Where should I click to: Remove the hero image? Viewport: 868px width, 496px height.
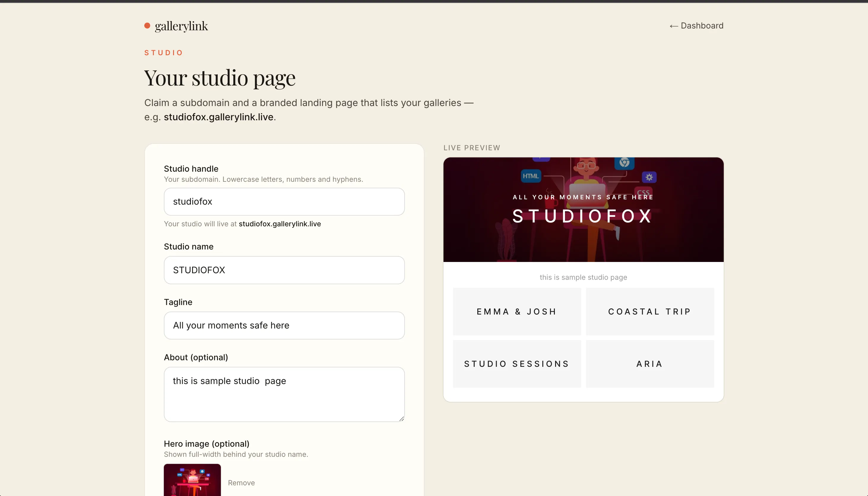tap(241, 483)
